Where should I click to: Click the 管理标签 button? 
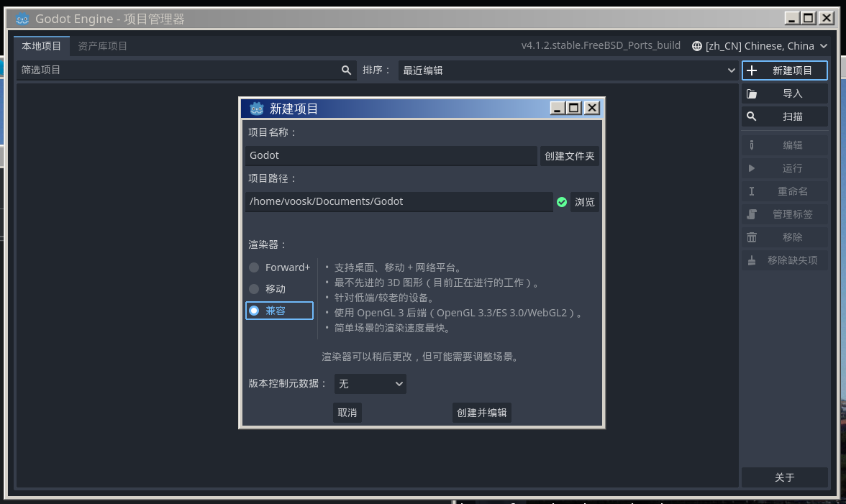(784, 214)
